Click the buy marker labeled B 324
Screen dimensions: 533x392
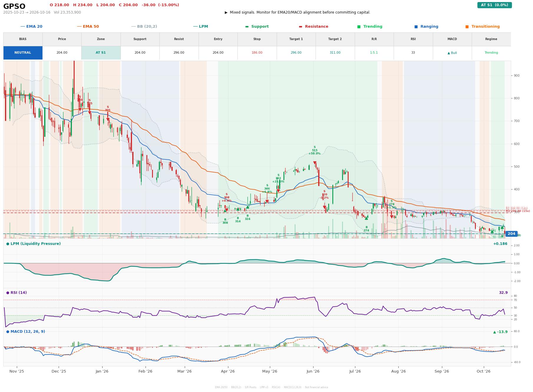[247, 207]
